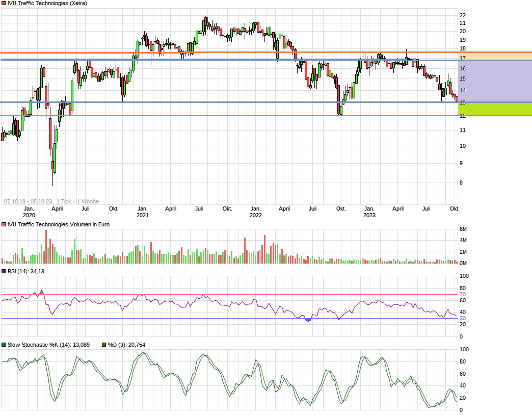Click the 2020 year label on time axis
This screenshot has height=415, width=532.
click(x=29, y=215)
